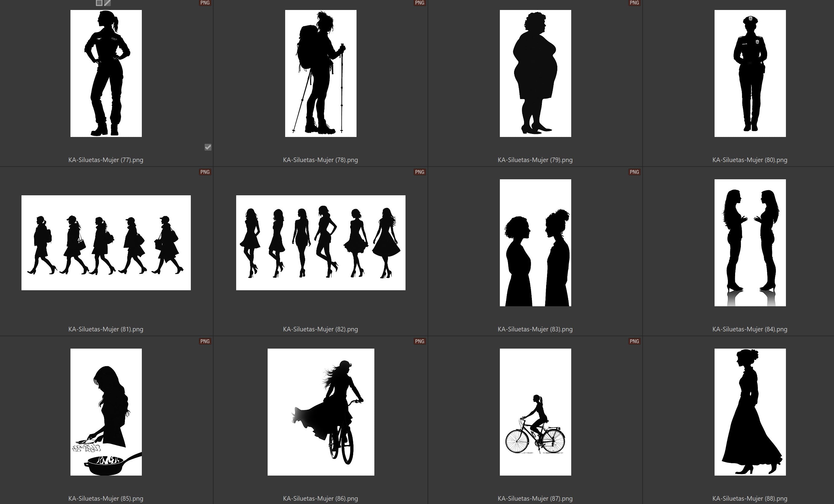This screenshot has width=834, height=504.
Task: Click PNG badge on image 86 cell
Action: coord(419,341)
